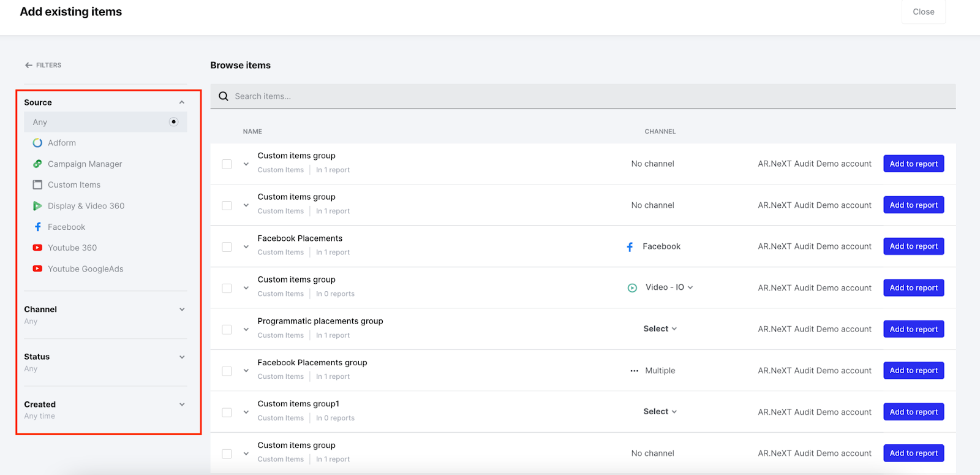Click the Youtube GoogleAds source icon

pyautogui.click(x=37, y=268)
